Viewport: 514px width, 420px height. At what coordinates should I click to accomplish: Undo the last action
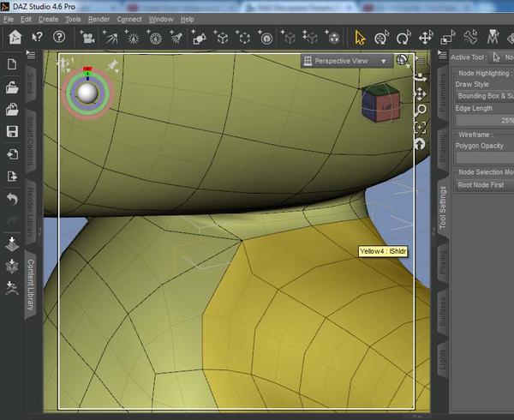tap(12, 199)
